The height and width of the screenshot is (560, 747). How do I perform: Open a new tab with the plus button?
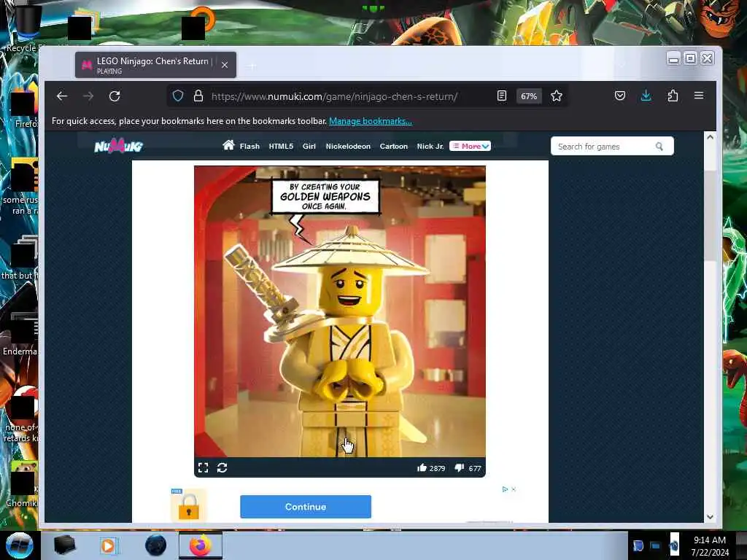252,66
